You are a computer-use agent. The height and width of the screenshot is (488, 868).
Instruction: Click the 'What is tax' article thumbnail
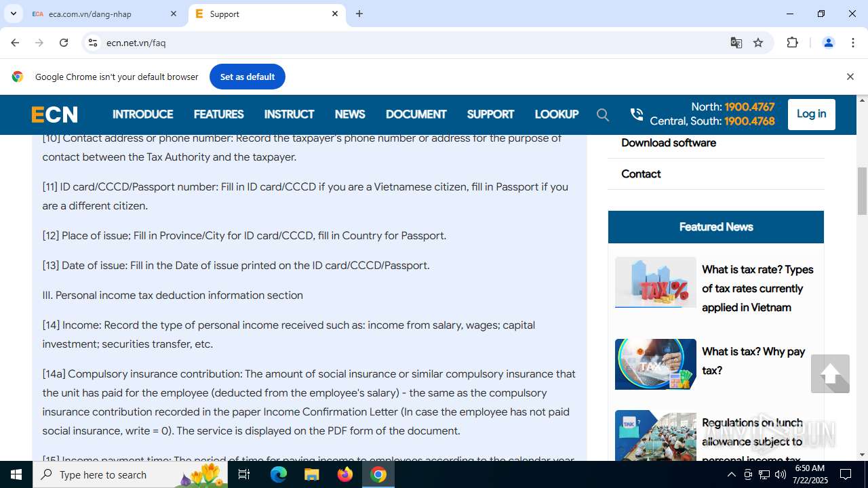pos(655,365)
